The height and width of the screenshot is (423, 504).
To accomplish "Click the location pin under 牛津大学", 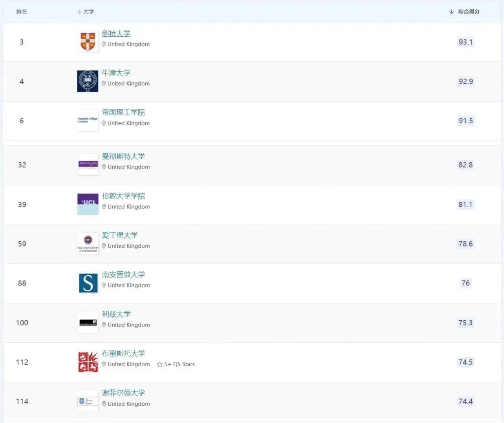I will (x=104, y=83).
